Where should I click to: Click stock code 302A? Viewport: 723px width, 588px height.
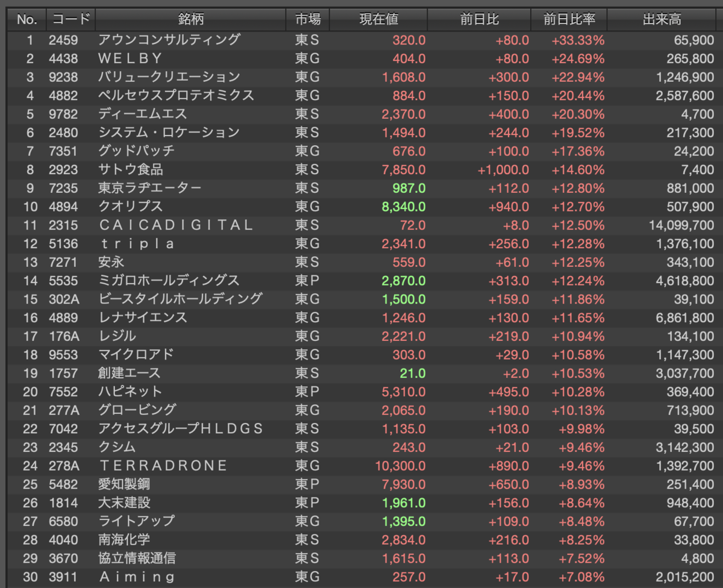point(64,299)
